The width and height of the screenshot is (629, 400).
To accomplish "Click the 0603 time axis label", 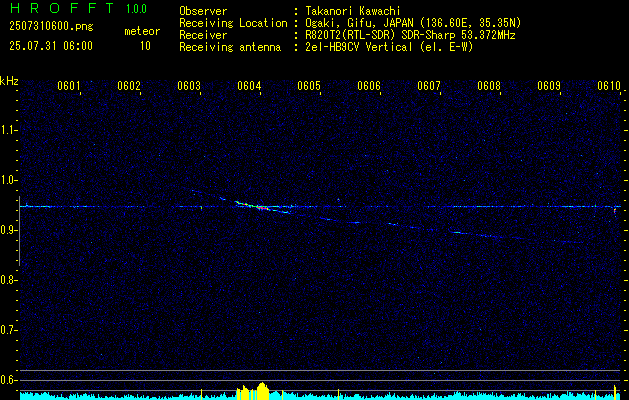I will pyautogui.click(x=189, y=86).
